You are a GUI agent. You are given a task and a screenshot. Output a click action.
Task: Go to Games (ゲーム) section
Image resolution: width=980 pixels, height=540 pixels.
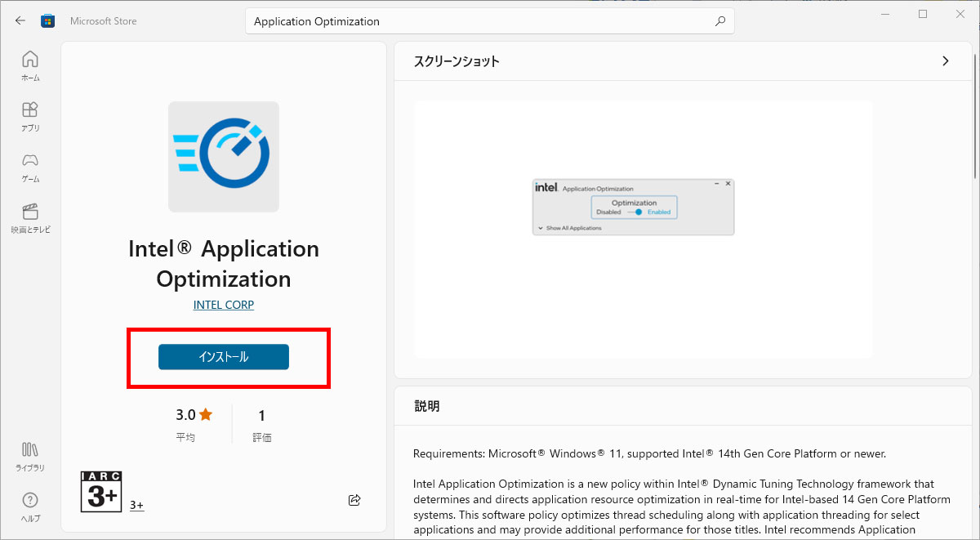click(x=30, y=167)
